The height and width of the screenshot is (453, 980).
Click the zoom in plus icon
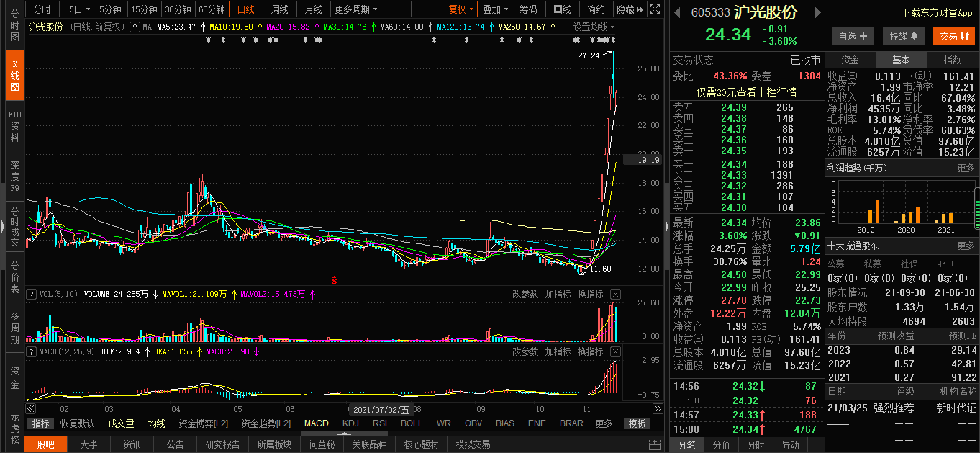tap(419, 9)
